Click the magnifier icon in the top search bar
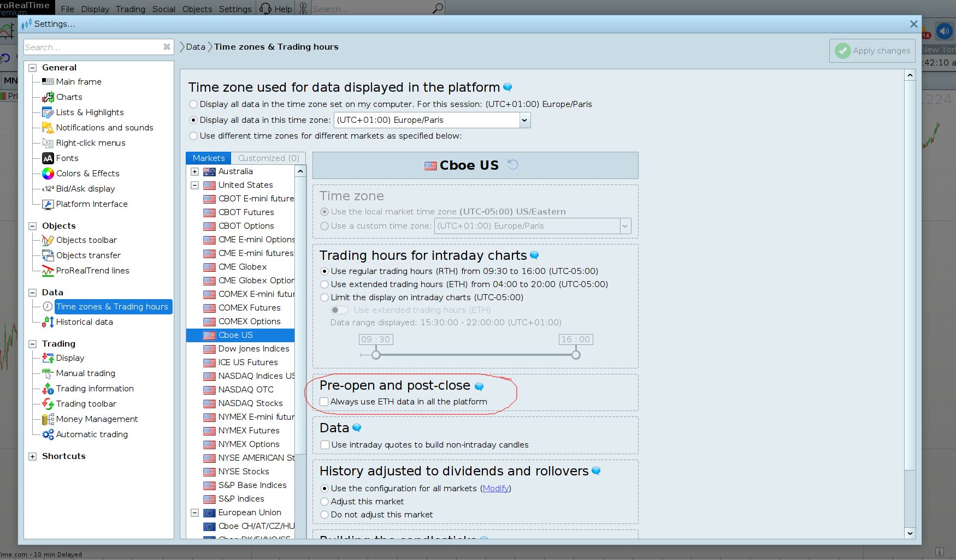The width and height of the screenshot is (956, 560). click(438, 9)
